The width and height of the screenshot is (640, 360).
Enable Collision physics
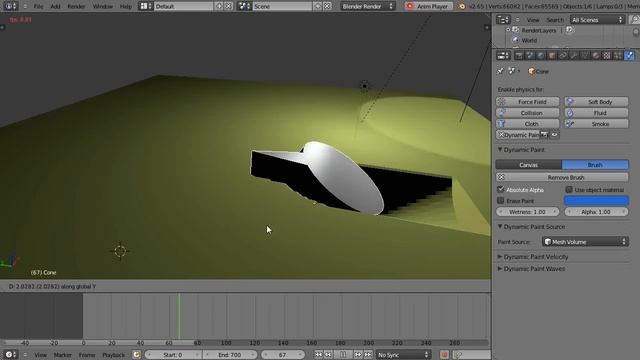coord(527,113)
